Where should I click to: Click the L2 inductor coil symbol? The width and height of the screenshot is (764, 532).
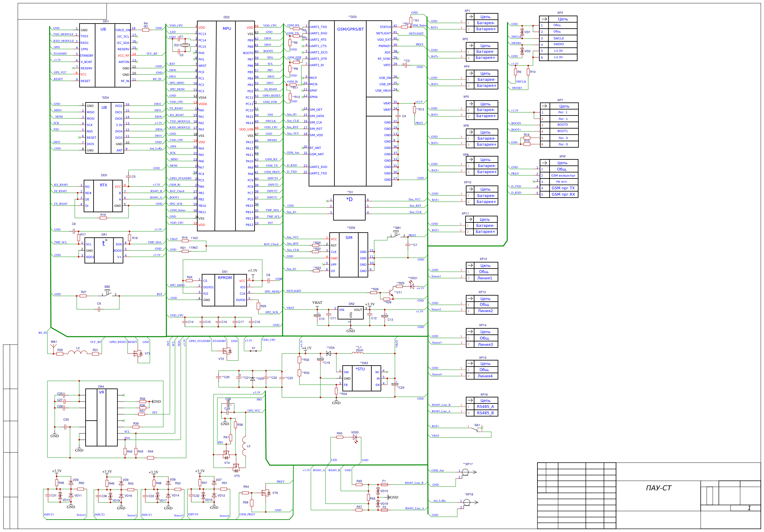(78, 353)
